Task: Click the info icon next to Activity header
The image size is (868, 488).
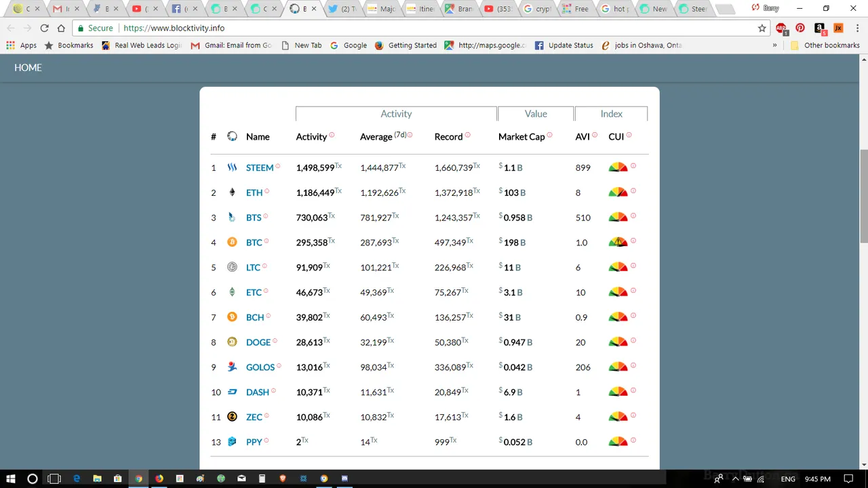Action: [x=332, y=135]
